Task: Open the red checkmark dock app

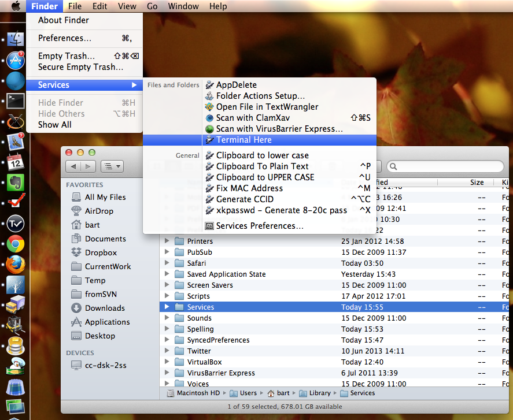Action: [x=16, y=202]
